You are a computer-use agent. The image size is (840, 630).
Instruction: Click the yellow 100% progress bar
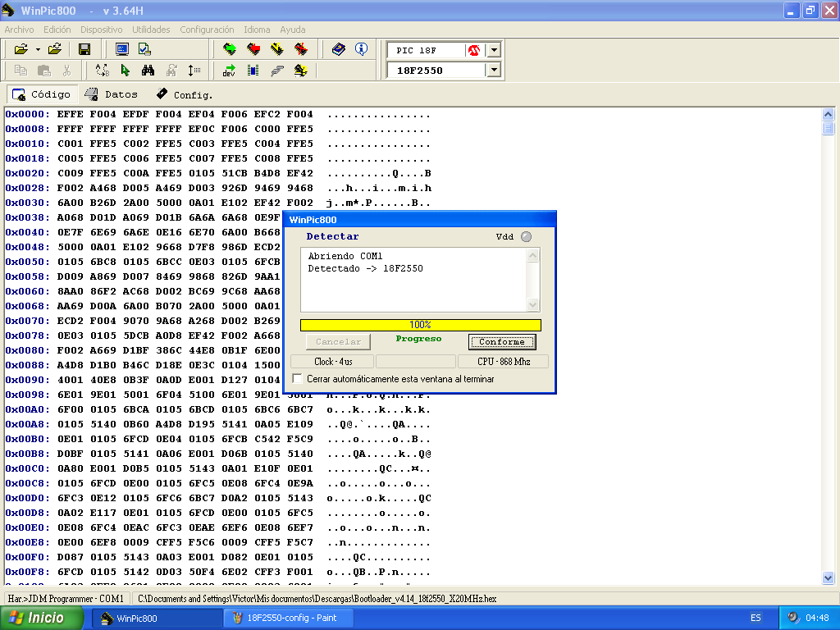pos(421,325)
